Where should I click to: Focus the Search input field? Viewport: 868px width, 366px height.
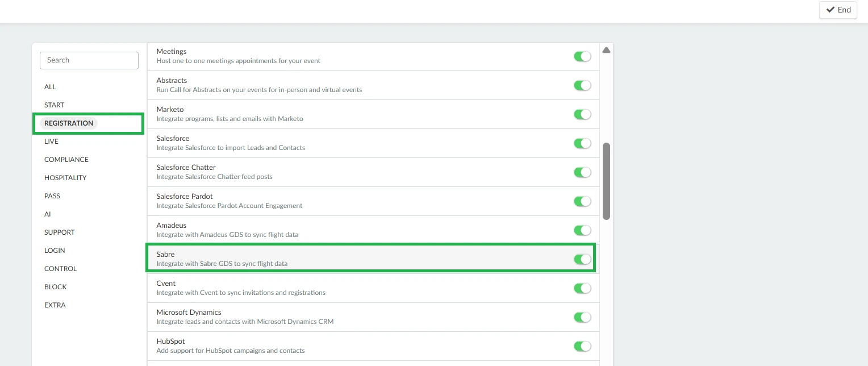pos(89,60)
